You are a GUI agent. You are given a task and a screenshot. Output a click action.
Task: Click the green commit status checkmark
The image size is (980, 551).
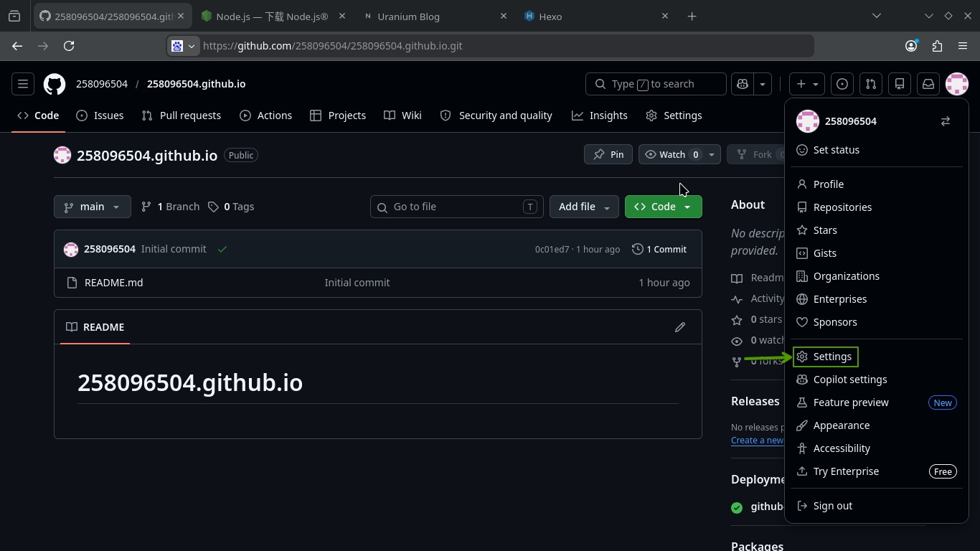[222, 249]
